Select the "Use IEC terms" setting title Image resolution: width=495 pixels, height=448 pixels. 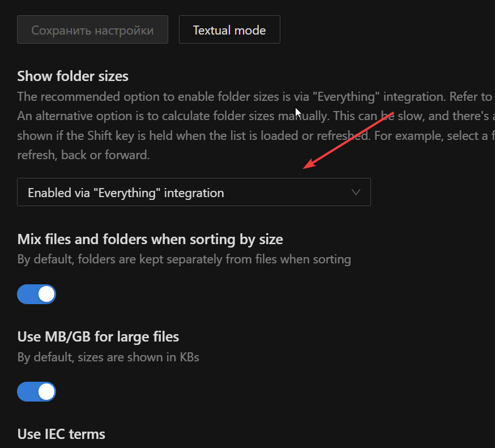point(61,434)
